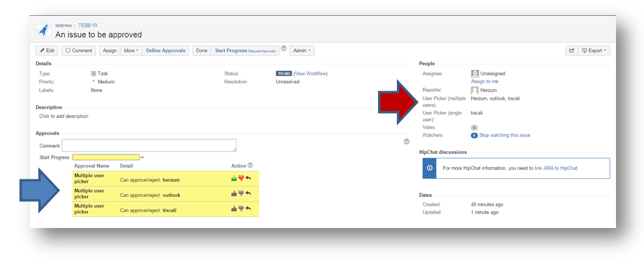Click thumbs-down icon in the outlook row
The height and width of the screenshot is (259, 644).
[241, 195]
